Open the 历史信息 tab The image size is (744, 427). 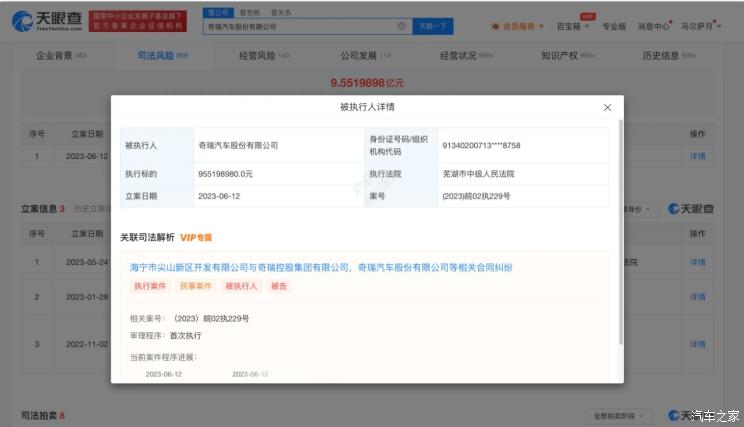[664, 56]
